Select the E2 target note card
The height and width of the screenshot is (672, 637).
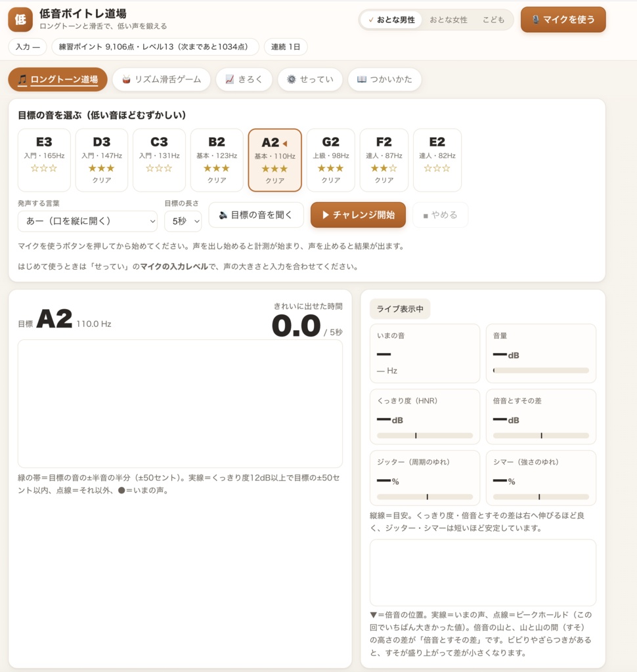tap(437, 160)
